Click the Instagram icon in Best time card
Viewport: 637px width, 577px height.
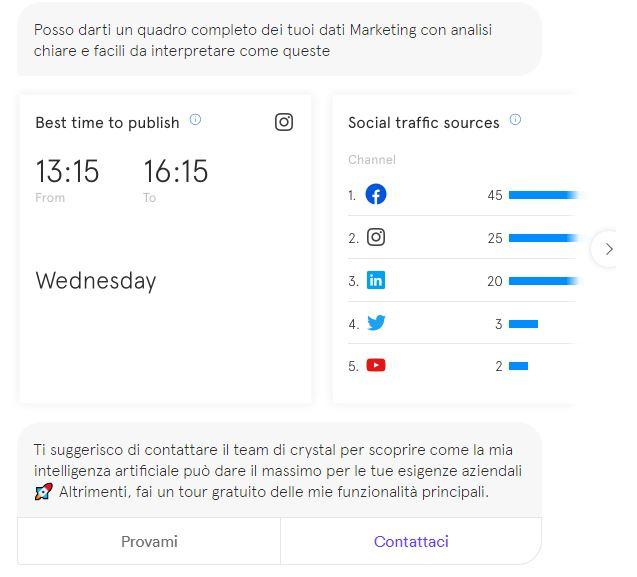pyautogui.click(x=284, y=122)
